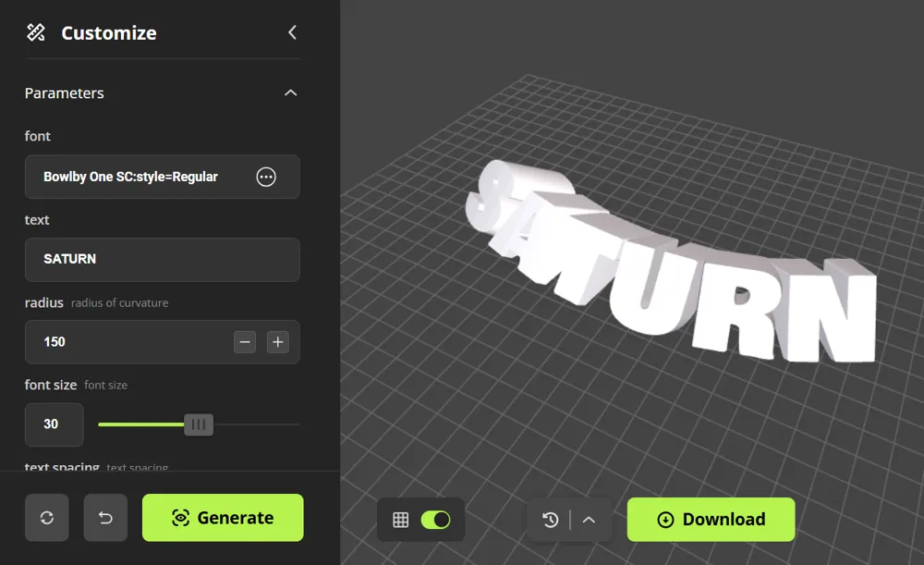The width and height of the screenshot is (924, 565).
Task: Increase radius with plus button
Action: (x=277, y=342)
